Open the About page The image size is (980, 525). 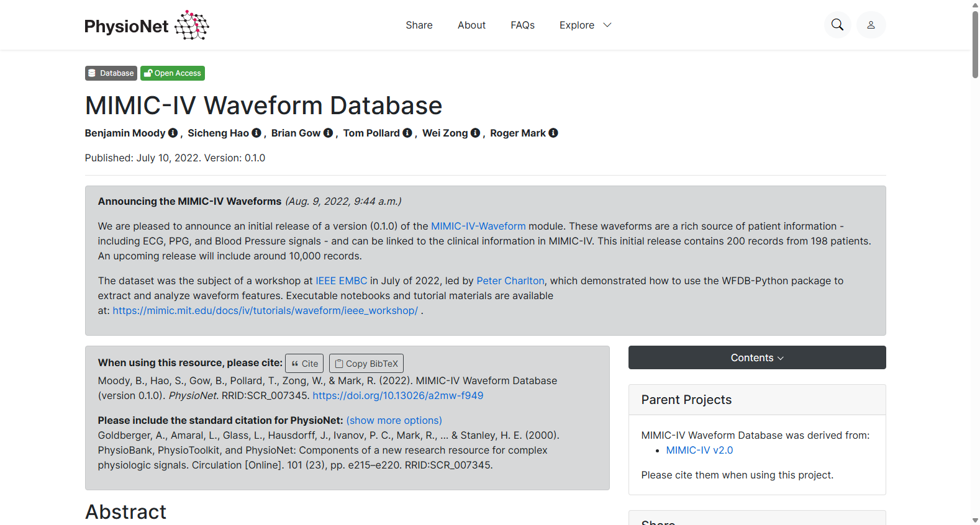tap(471, 25)
